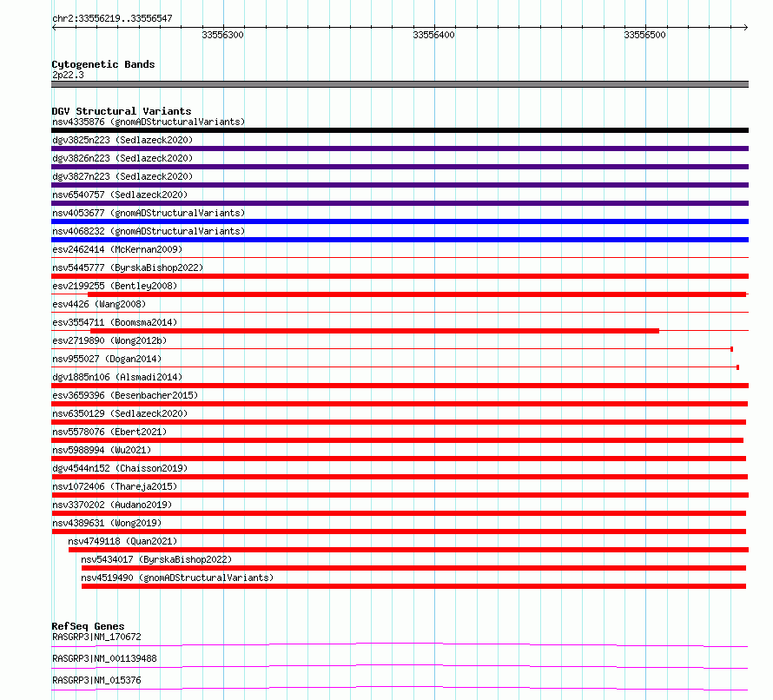The width and height of the screenshot is (773, 700).
Task: Click variant label dgv1885n106 (Alsmadi2014)
Action: click(x=117, y=377)
